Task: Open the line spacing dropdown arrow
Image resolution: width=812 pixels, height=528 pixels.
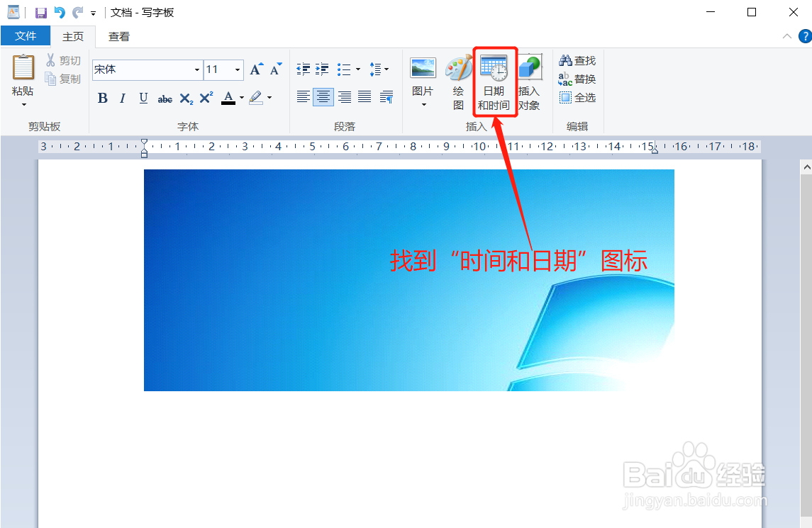Action: (386, 69)
